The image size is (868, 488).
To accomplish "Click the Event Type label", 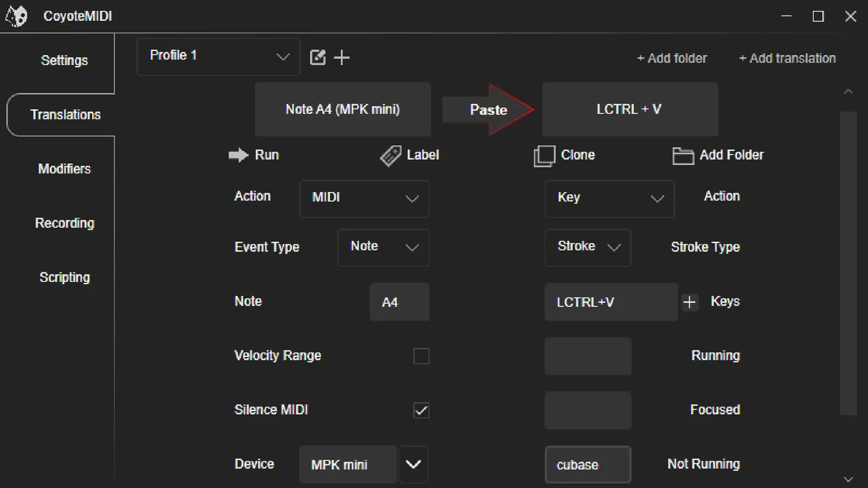I will tap(267, 247).
